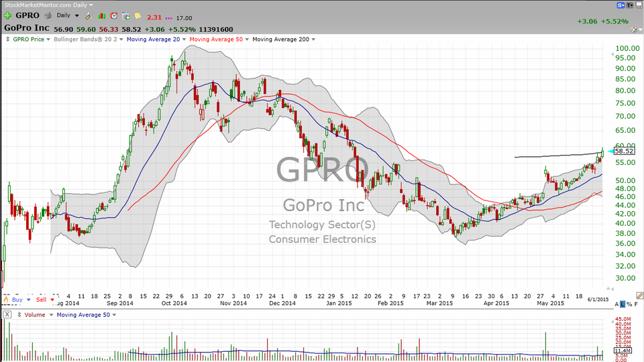Toggle the L logarithmic scale button
This screenshot has height=362, width=644.
623,304
